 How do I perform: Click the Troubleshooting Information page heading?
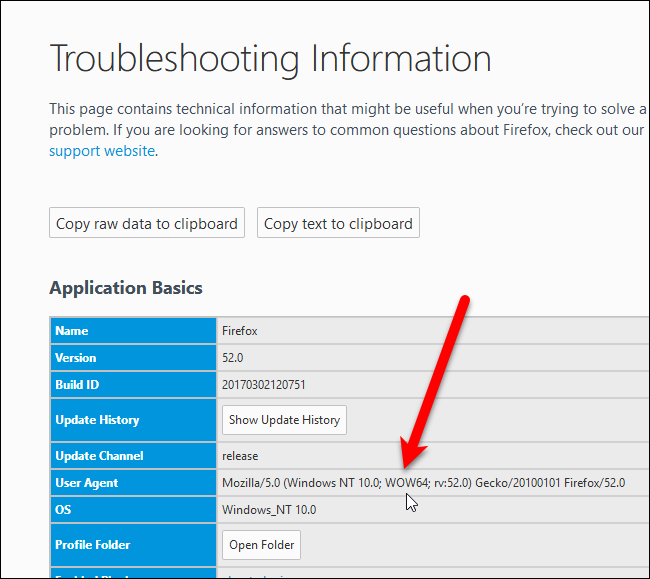pos(270,59)
